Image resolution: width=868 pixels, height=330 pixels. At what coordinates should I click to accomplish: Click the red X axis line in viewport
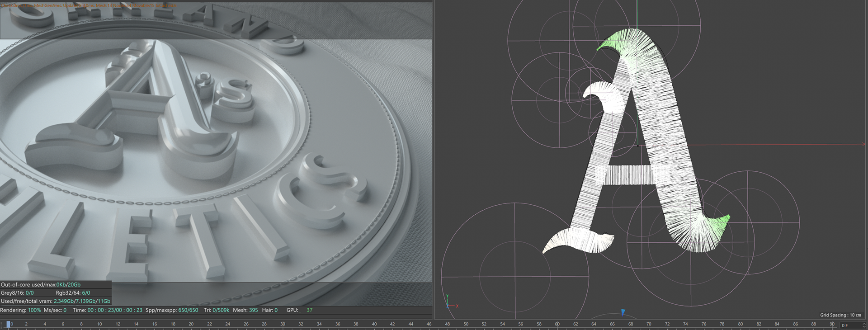[x=775, y=144]
